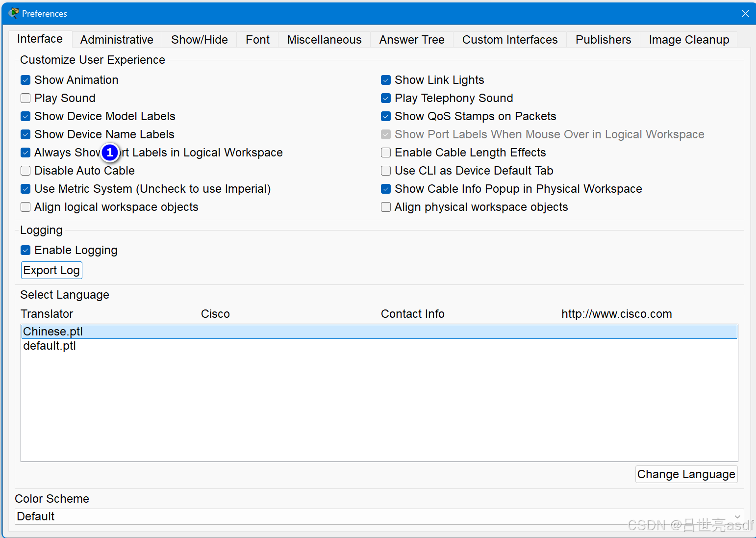Screen dimensions: 756x538
Task: Switch to the Interface tab
Action: [x=40, y=39]
